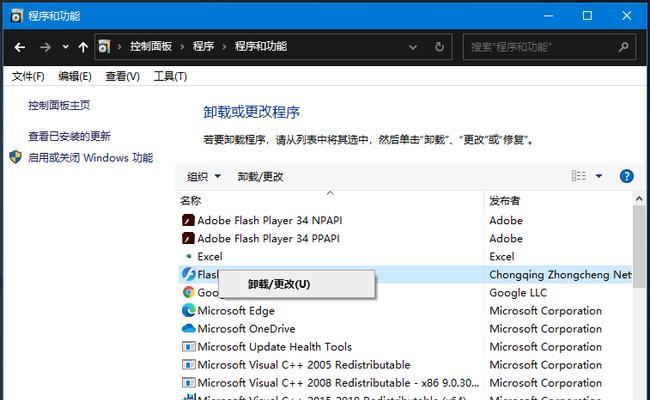This screenshot has width=650, height=400.
Task: Open the 工具(T) menu
Action: pos(170,76)
